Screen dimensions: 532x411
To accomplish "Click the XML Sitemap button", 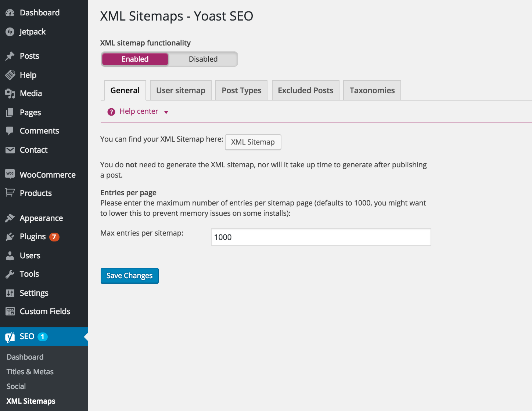I will click(x=253, y=142).
